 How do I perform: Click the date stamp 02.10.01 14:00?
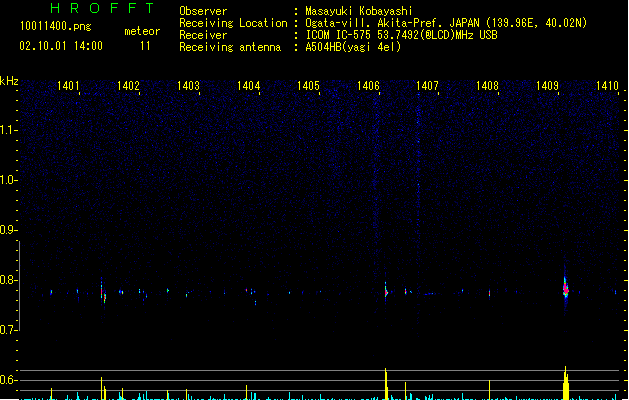61,46
